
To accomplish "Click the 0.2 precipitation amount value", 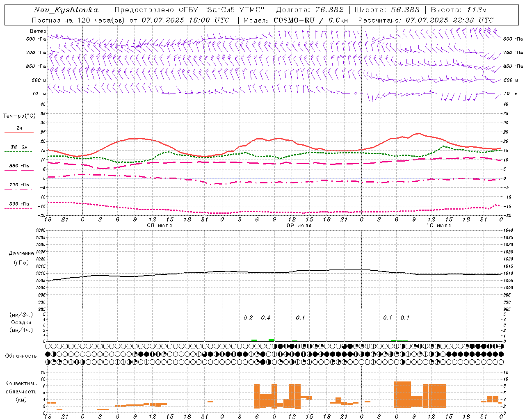I will coord(249,317).
